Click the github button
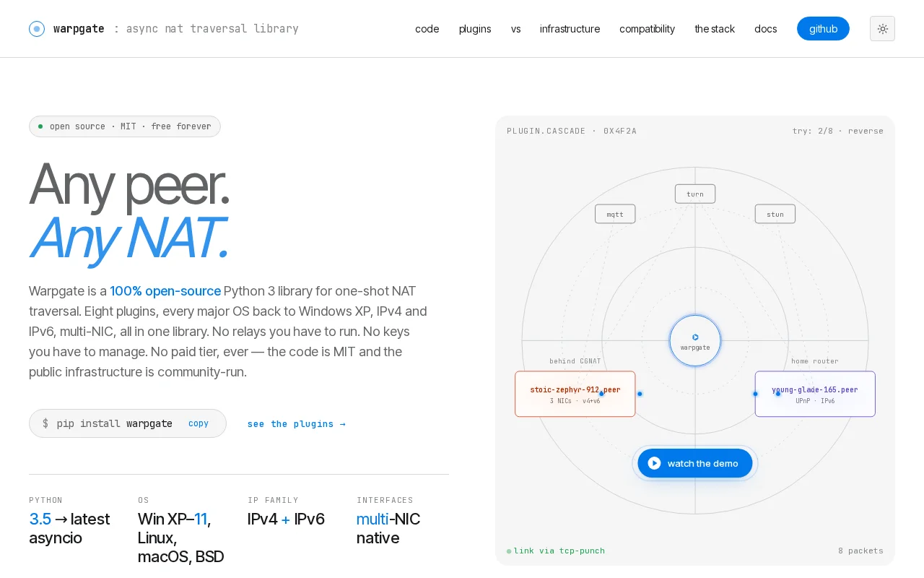Screen dimensions: 924x578 (x=823, y=29)
